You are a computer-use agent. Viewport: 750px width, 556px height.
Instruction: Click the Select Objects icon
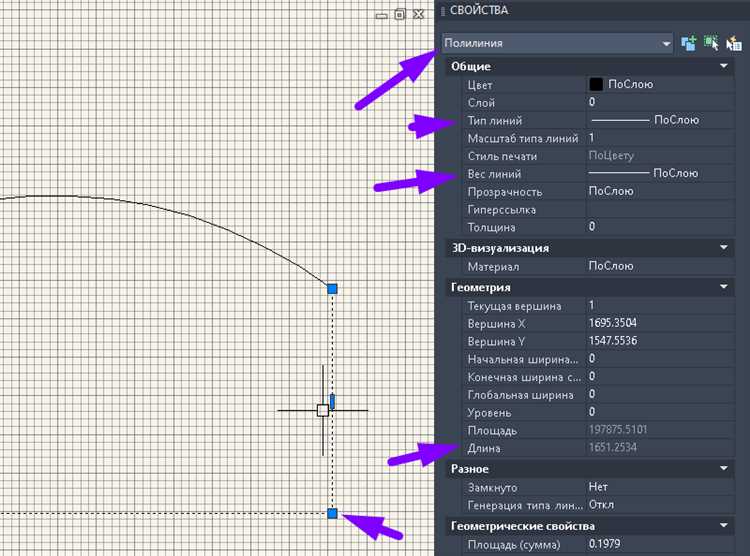click(711, 43)
